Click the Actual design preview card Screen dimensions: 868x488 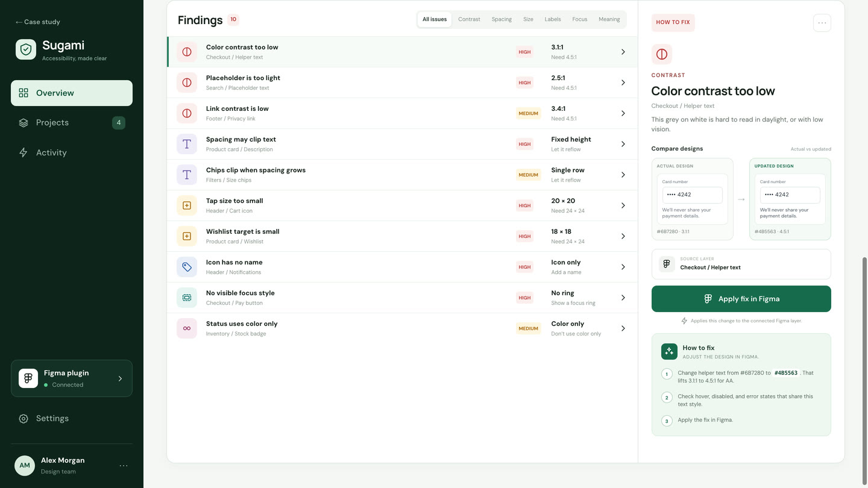tap(693, 199)
